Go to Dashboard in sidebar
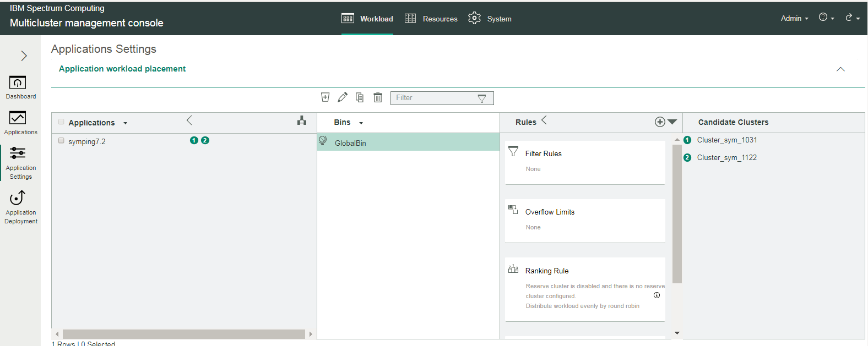The width and height of the screenshot is (868, 346). [x=20, y=87]
